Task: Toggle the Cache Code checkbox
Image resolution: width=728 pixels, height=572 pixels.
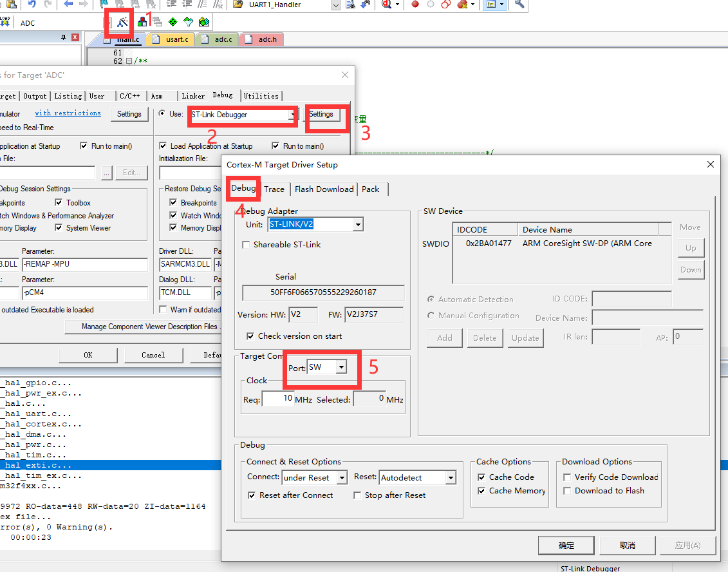Action: pos(481,477)
